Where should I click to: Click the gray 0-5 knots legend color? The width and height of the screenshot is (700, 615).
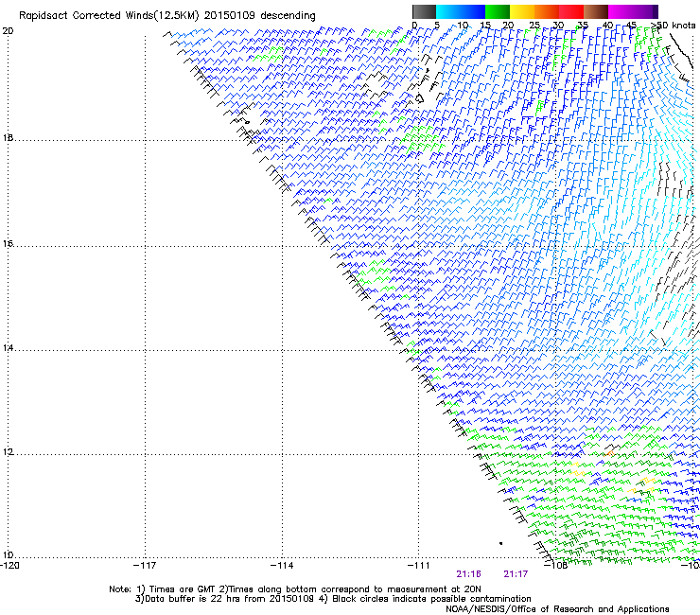click(424, 11)
